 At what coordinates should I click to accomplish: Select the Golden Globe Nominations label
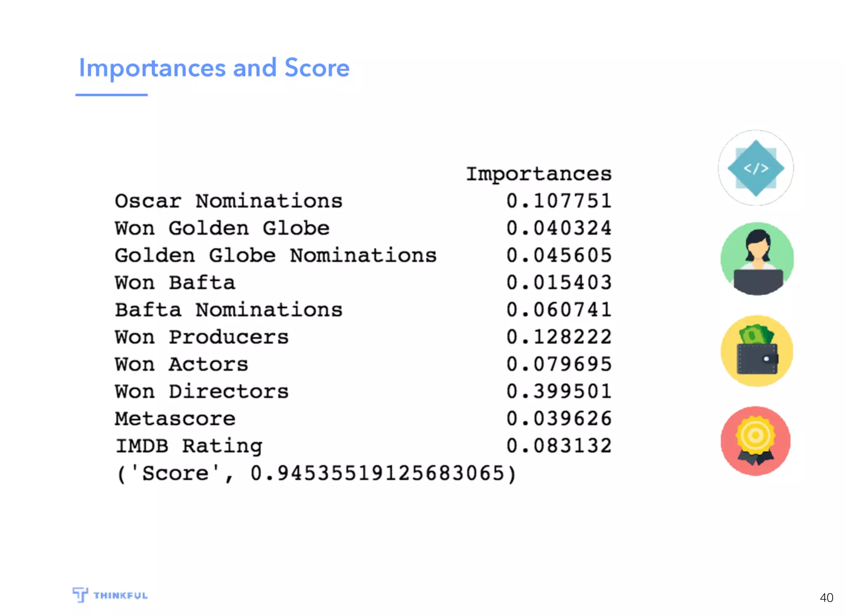point(275,256)
